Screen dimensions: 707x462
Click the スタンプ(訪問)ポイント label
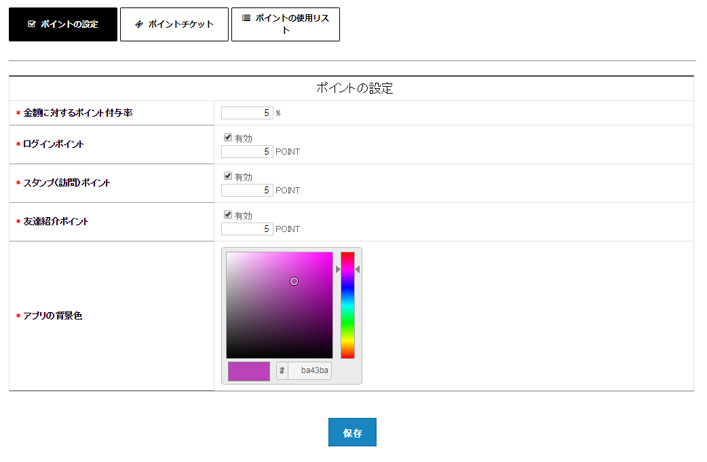[67, 183]
